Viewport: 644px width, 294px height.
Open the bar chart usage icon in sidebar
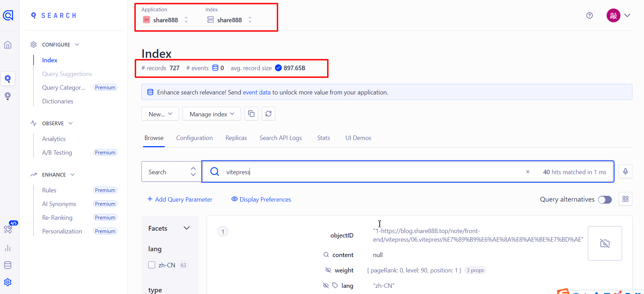pos(8,248)
